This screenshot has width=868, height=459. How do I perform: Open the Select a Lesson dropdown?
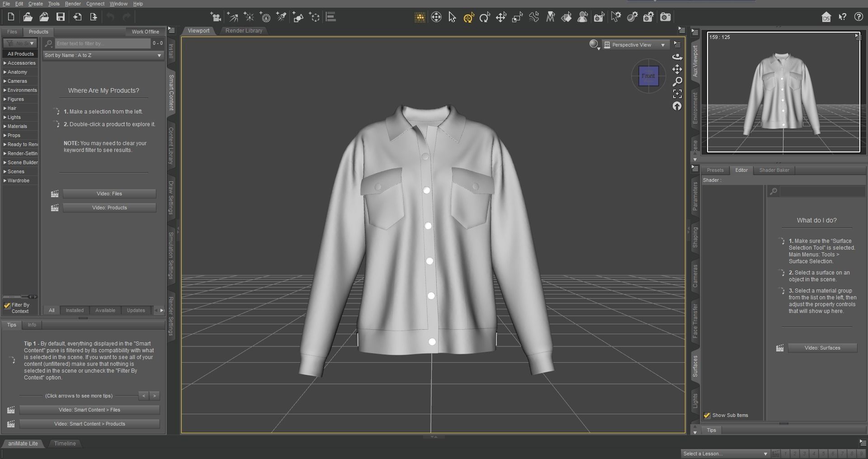[725, 454]
